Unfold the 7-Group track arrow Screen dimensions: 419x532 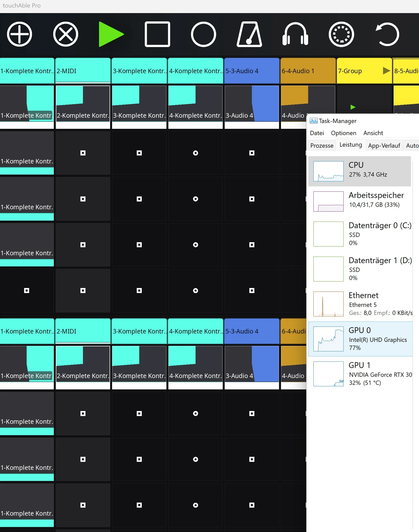tap(386, 71)
